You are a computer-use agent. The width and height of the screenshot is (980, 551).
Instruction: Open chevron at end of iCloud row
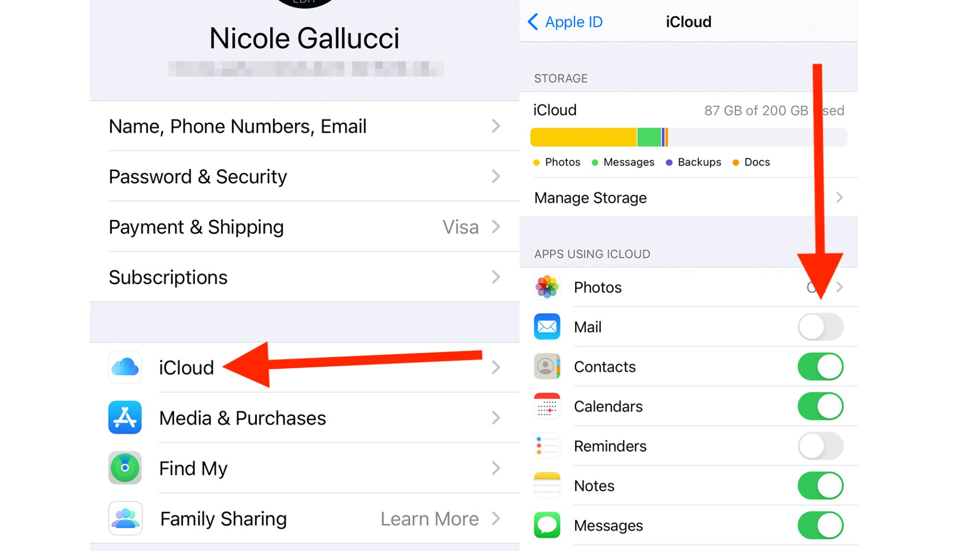496,367
